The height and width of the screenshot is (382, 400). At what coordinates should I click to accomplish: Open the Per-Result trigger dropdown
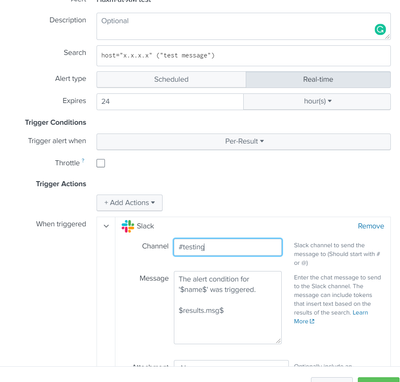(x=244, y=141)
